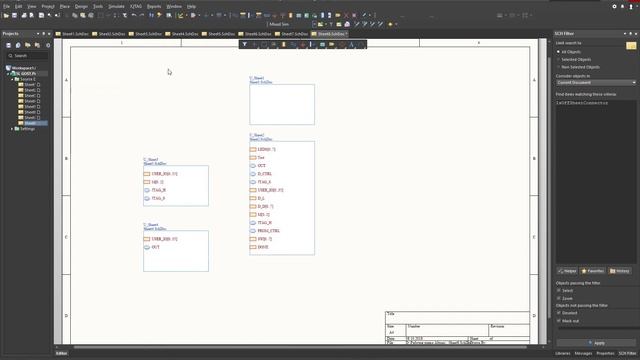Click the Place Sheet Symbol icon in active bar
This screenshot has height=360, width=640.
click(x=322, y=44)
